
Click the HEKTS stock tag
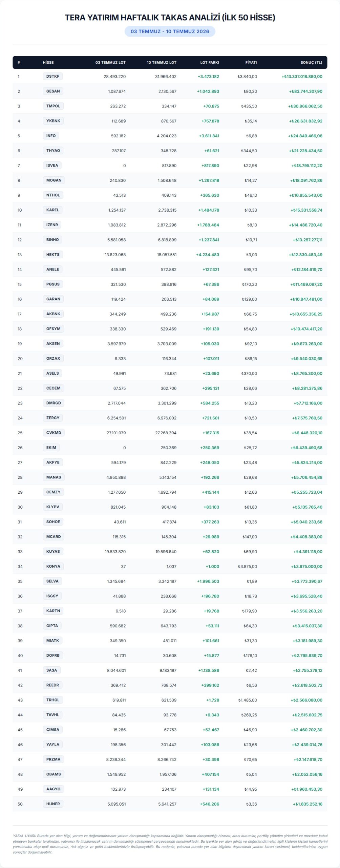coord(53,254)
